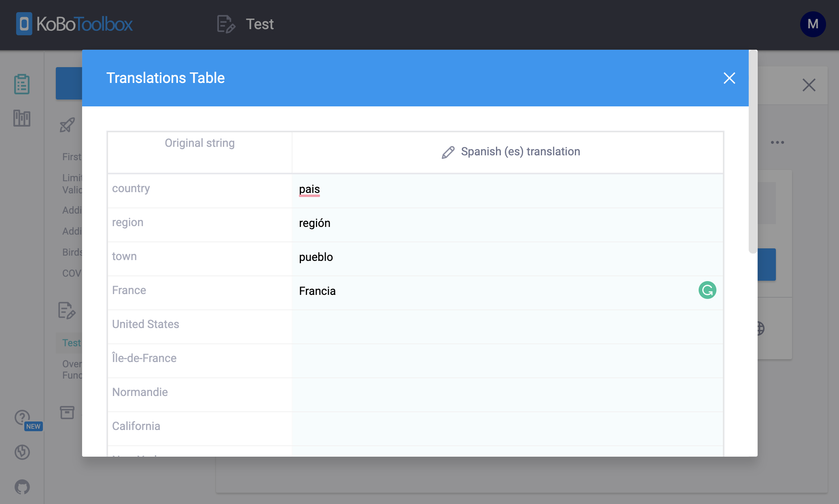Open help icon with NEW badge
This screenshot has height=504, width=839.
tap(23, 417)
